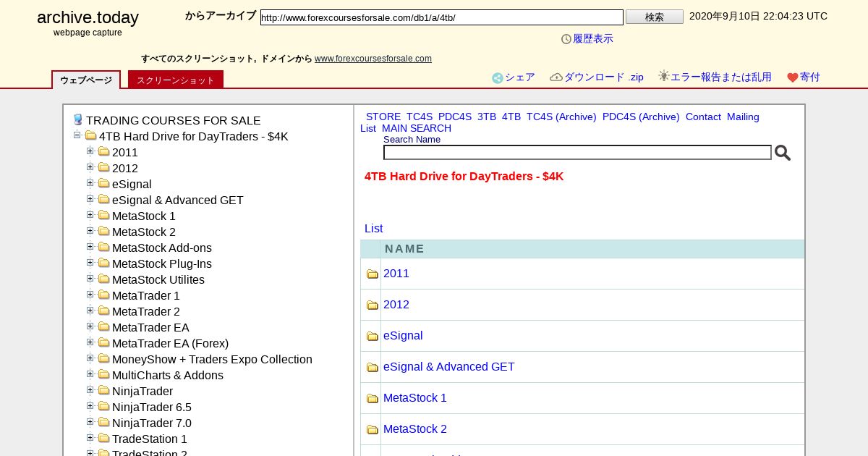This screenshot has width=868, height=456.
Task: Open the eSignal & Advanced GET link in table
Action: (449, 367)
